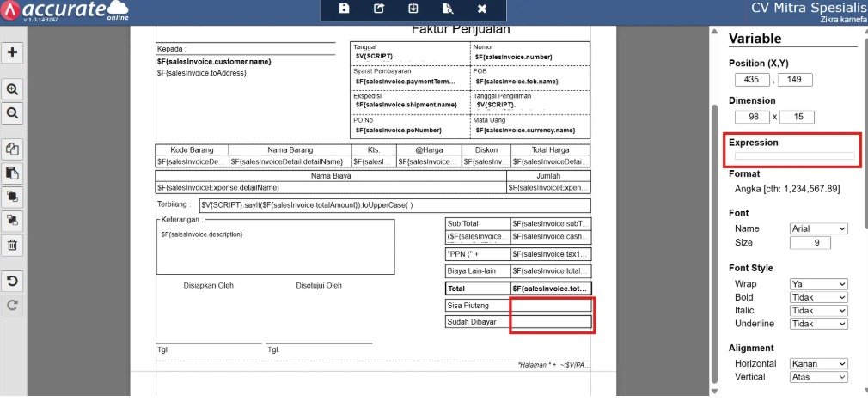Select the Faktur Penjualan title
This screenshot has height=407, width=868.
[461, 30]
